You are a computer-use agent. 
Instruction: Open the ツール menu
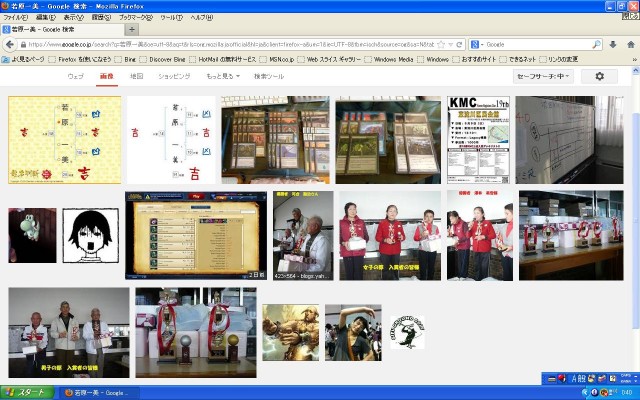(171, 18)
